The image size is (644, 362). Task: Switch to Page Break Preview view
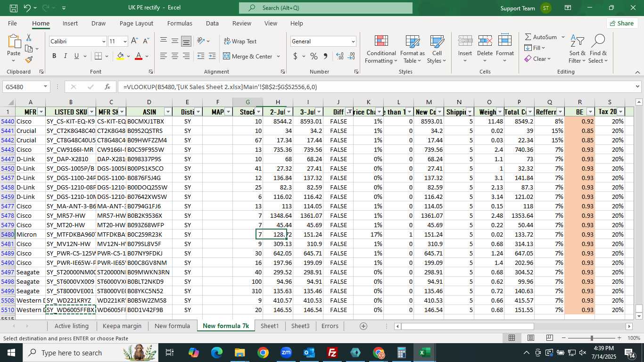click(549, 338)
